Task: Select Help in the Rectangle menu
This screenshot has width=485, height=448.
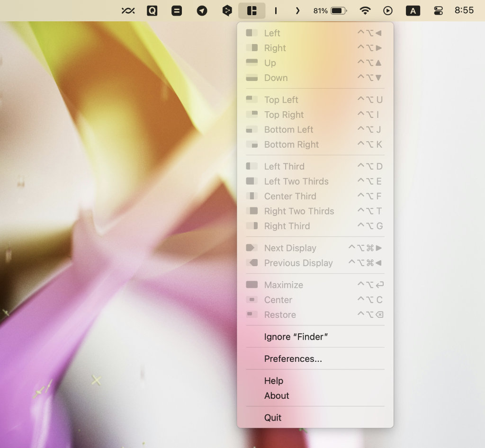Action: tap(274, 381)
